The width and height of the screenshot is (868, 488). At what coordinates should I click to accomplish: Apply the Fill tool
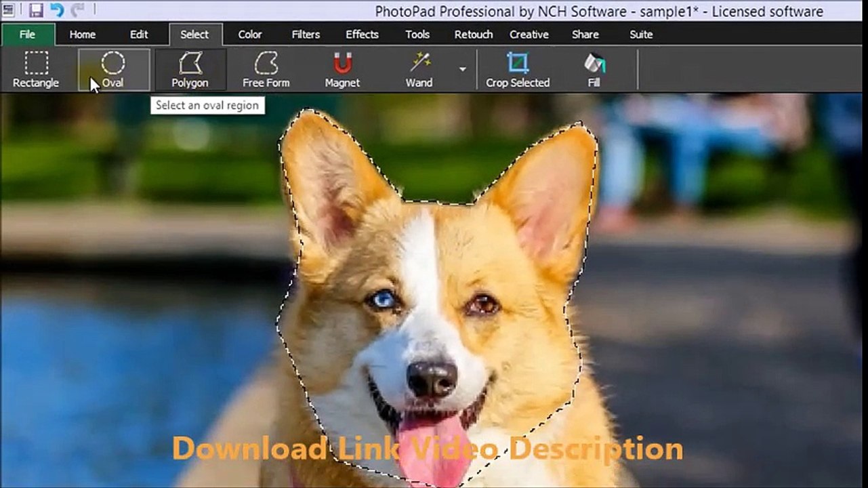594,70
